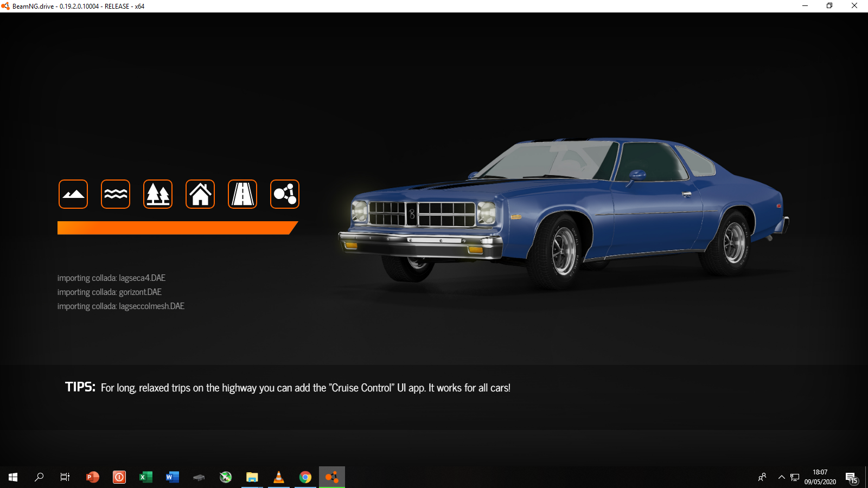Click the BeamNG.drive title bar icon
Image resolution: width=868 pixels, height=488 pixels.
[x=5, y=6]
